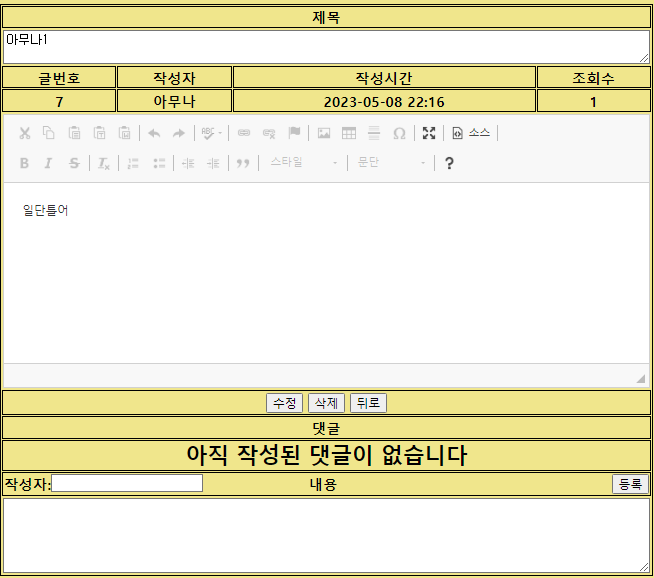Click the 뒤로 back button
Viewport: 654px width, 578px height.
(368, 403)
